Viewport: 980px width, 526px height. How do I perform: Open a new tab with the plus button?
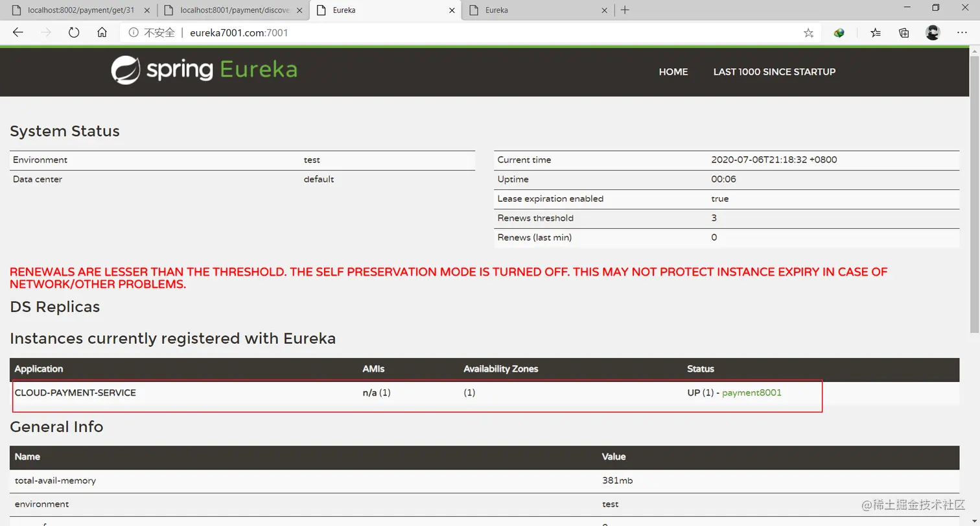(x=625, y=10)
